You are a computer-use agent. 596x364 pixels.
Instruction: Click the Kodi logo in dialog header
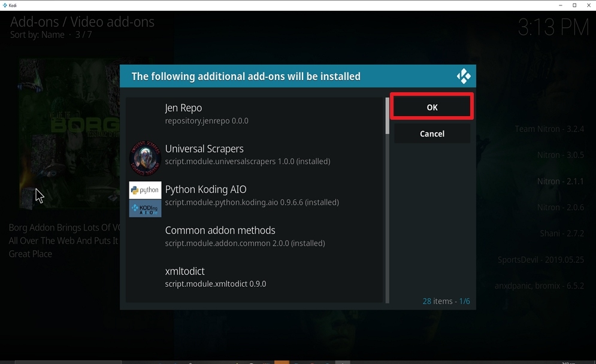464,77
